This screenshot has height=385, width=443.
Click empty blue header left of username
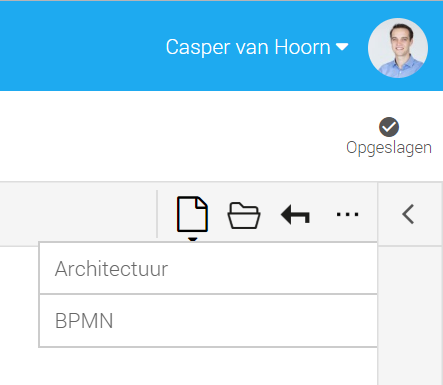80,46
